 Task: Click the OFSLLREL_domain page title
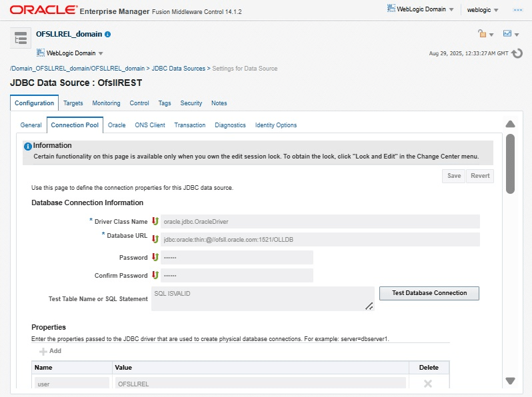(x=69, y=34)
